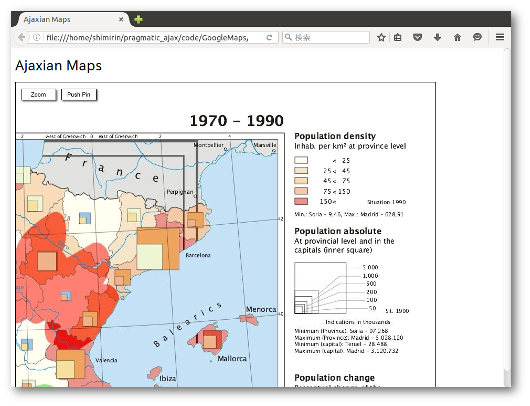Image resolution: width=530 pixels, height=406 pixels.
Task: Click the chat bubble icon in toolbar
Action: tap(477, 37)
